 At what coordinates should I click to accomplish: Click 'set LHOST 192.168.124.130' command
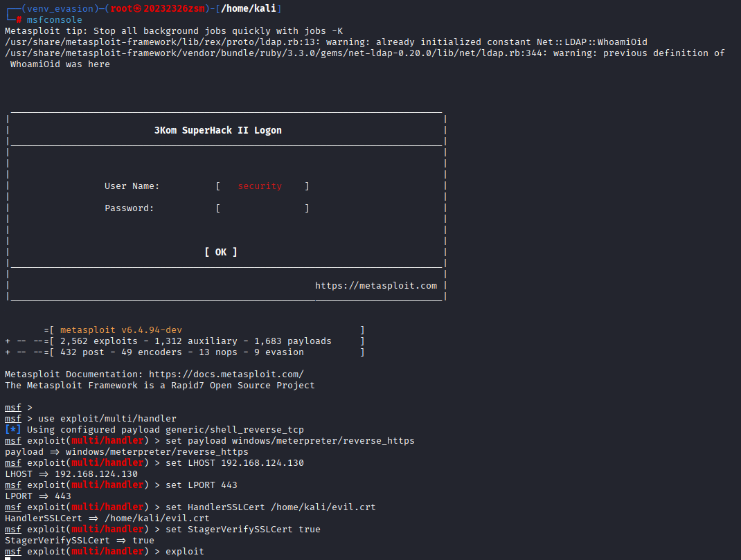(235, 463)
